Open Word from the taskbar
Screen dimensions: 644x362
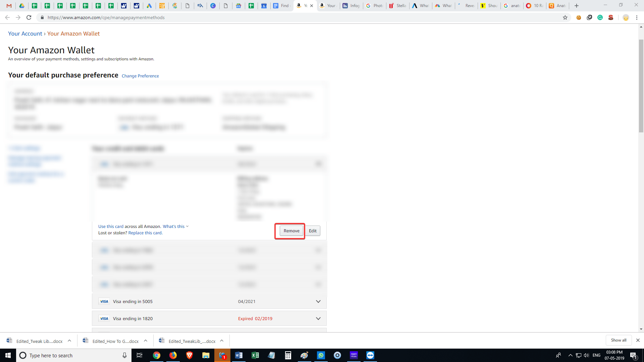239,355
